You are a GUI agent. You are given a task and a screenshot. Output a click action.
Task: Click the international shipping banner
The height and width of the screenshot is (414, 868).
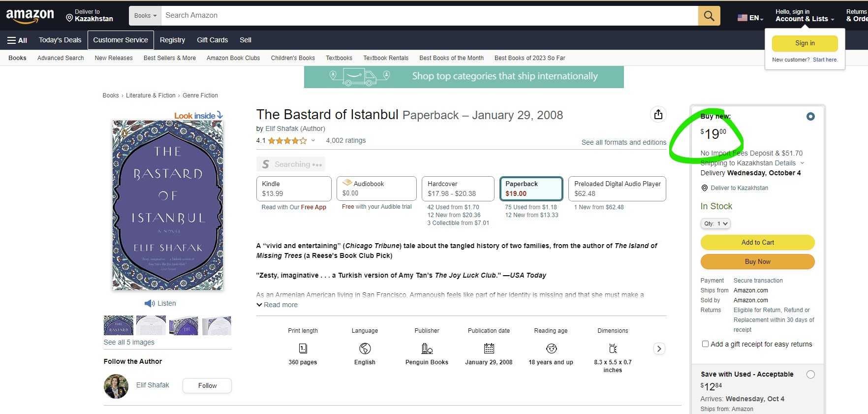pos(464,77)
